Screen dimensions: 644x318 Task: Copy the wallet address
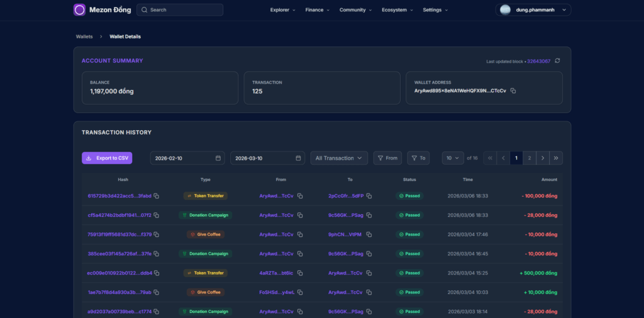click(513, 91)
